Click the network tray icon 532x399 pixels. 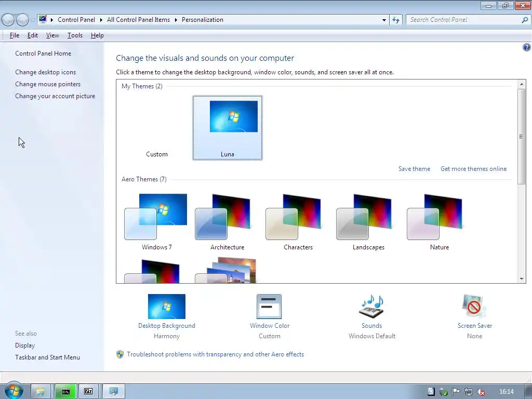469,392
